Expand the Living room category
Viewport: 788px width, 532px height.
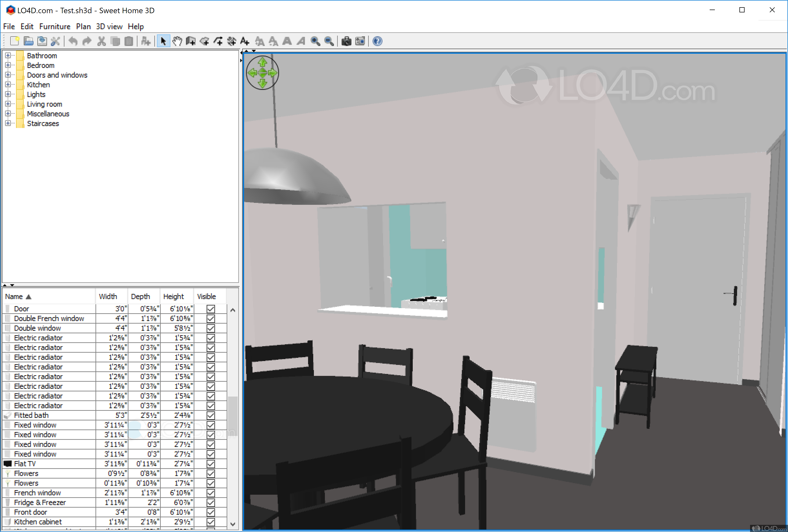[x=8, y=104]
